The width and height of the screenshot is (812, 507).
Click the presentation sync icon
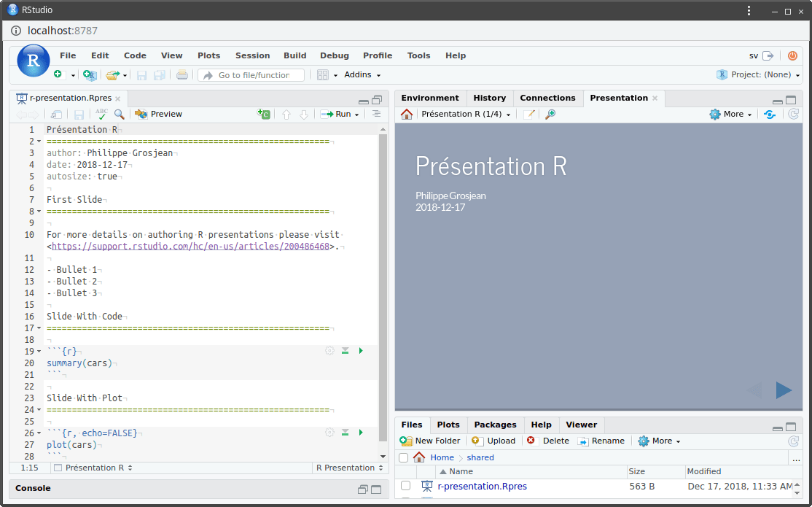pos(770,115)
